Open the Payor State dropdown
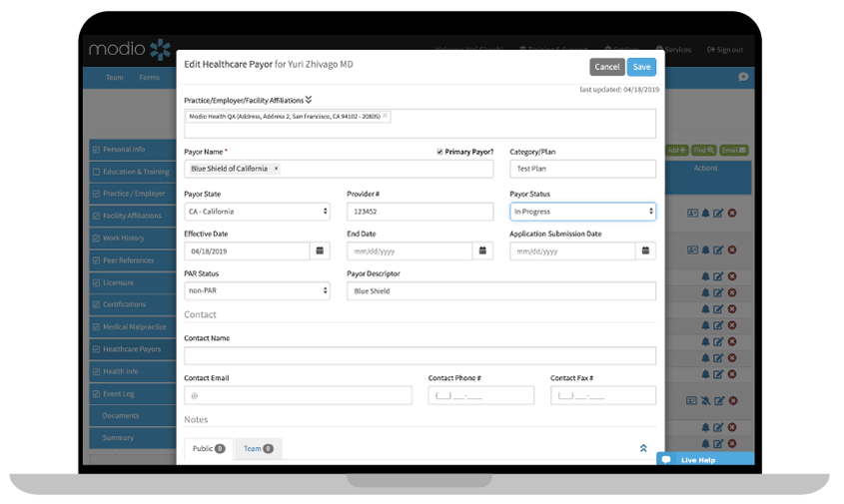Image resolution: width=844 pixels, height=504 pixels. pyautogui.click(x=257, y=212)
